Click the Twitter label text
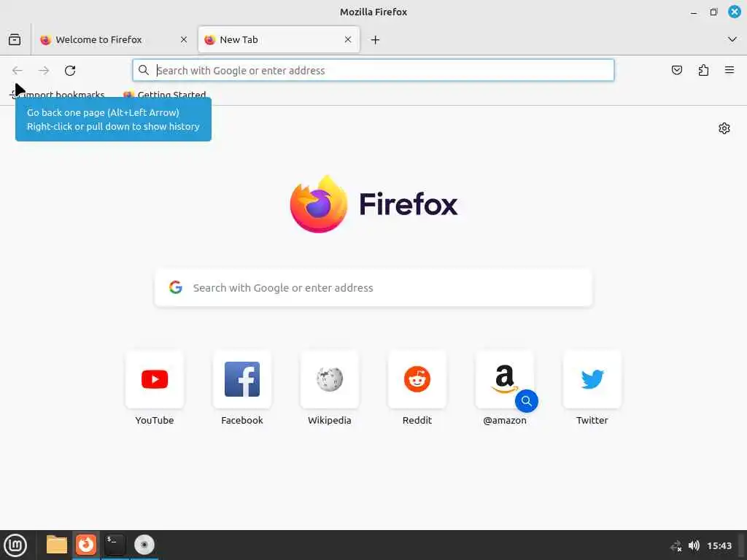 tap(592, 420)
